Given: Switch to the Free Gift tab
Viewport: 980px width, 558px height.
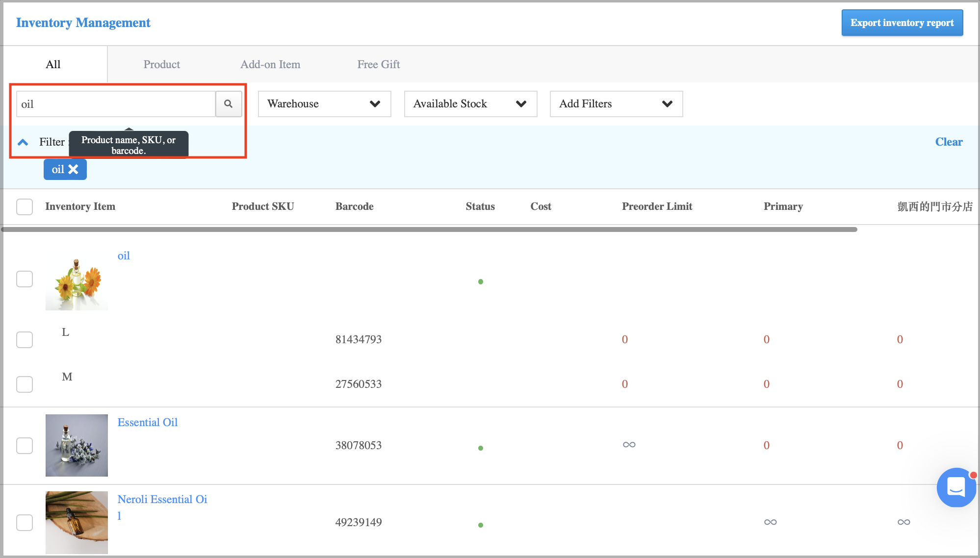Looking at the screenshot, I should [379, 64].
